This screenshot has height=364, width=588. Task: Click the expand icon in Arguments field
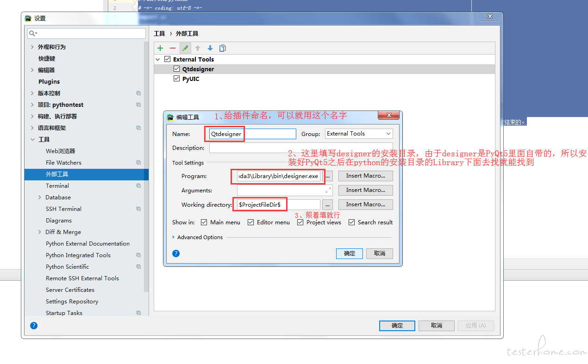coord(328,190)
